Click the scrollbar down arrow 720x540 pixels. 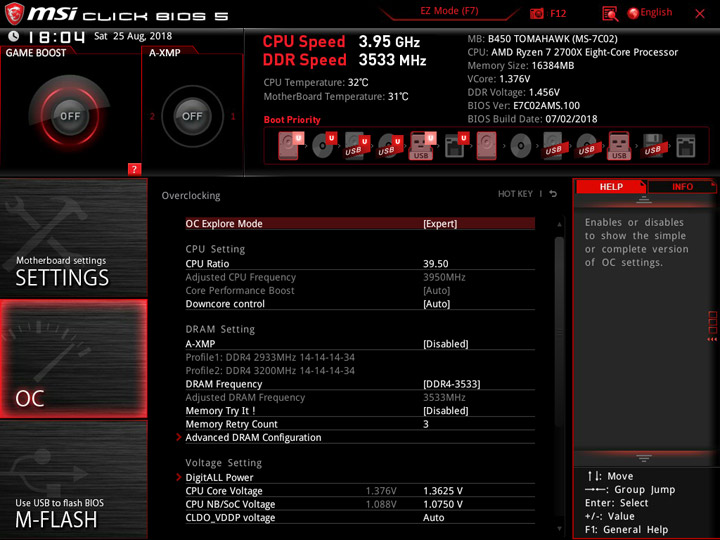[559, 529]
